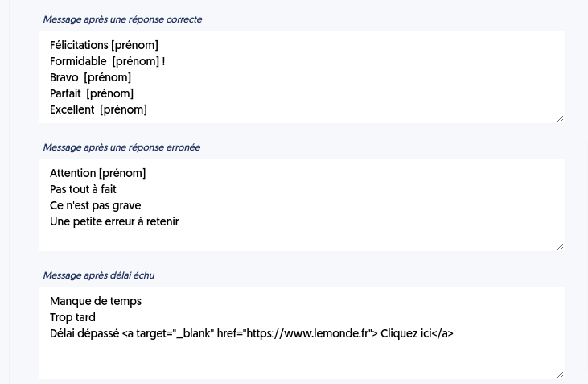Image resolution: width=588 pixels, height=384 pixels.
Task: Place cursor on 'Formidable [prénom] !' line
Action: click(107, 61)
